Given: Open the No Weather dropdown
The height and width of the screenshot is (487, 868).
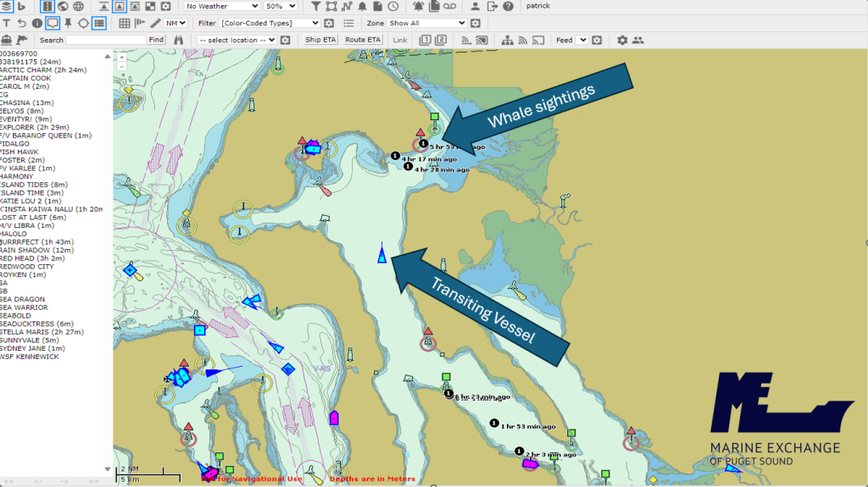Looking at the screenshot, I should (222, 7).
